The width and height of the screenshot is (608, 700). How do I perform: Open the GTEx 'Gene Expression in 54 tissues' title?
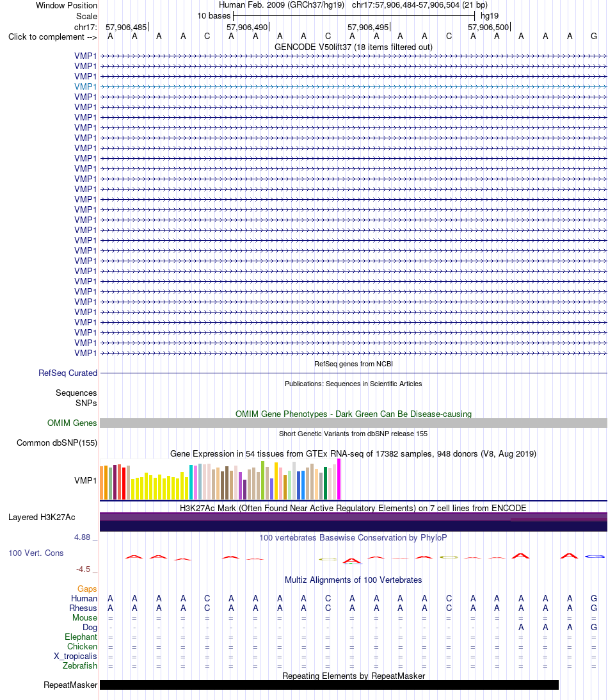coord(353,453)
